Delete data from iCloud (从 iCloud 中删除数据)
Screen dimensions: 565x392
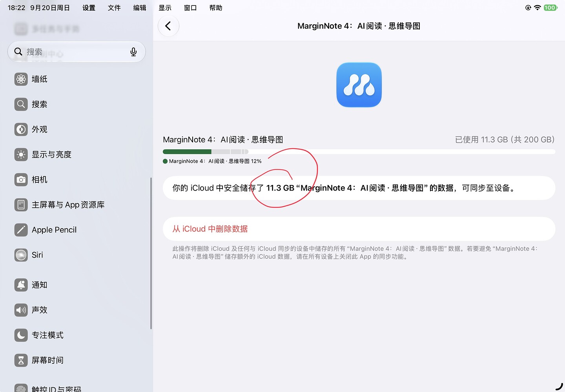[359, 229]
